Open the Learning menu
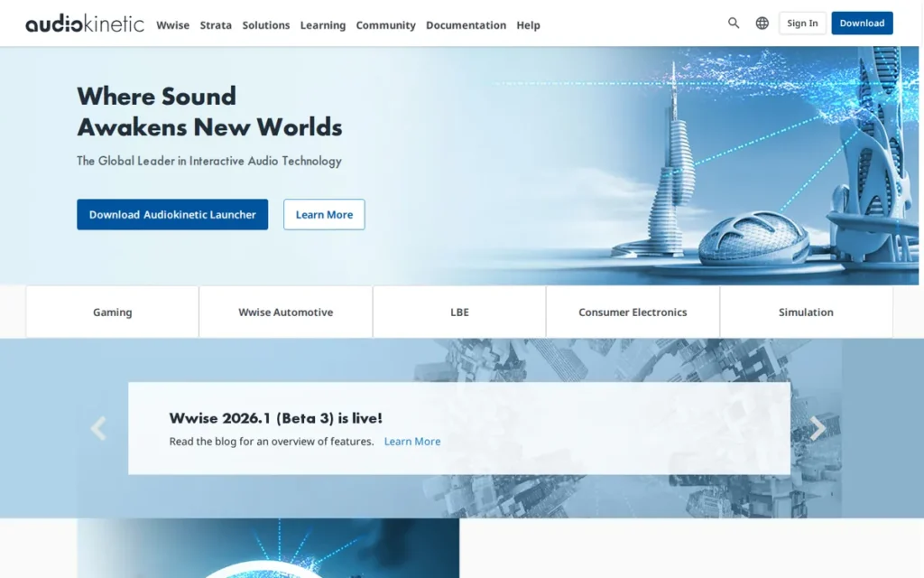 click(323, 25)
